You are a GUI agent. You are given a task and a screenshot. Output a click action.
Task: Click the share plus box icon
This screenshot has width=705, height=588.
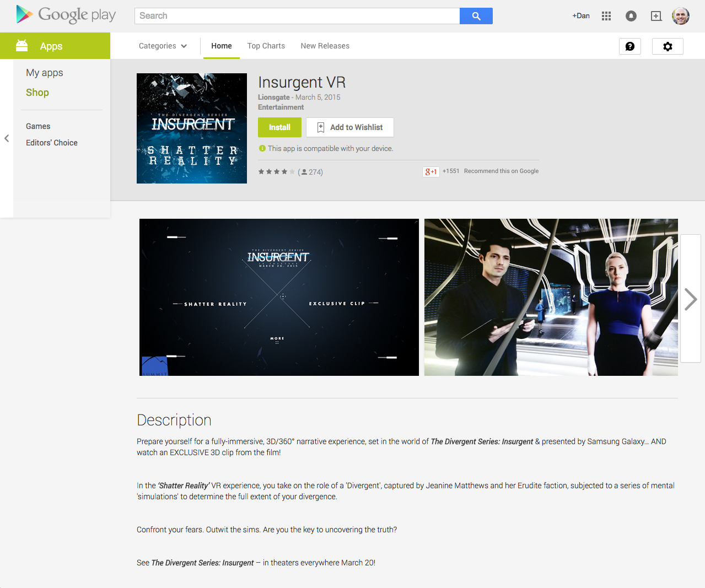pyautogui.click(x=656, y=16)
